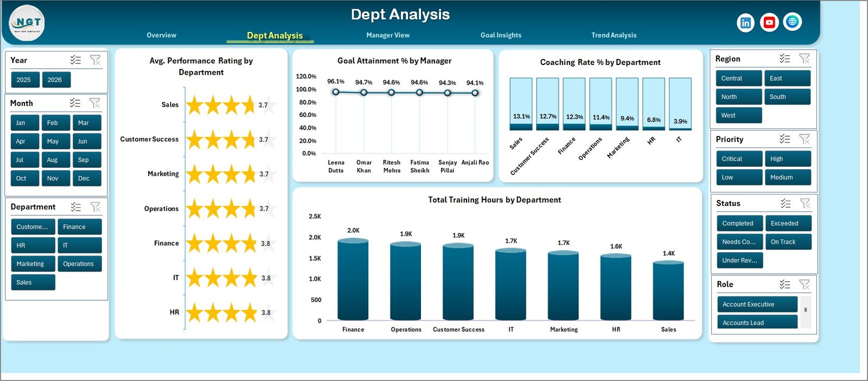
Task: Select Jun in Month slicer
Action: 87,141
